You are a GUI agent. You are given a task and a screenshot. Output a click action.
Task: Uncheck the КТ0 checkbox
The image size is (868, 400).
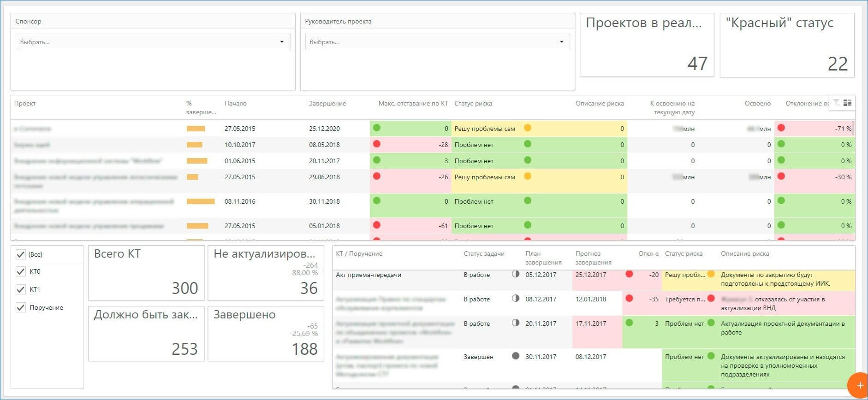(21, 271)
